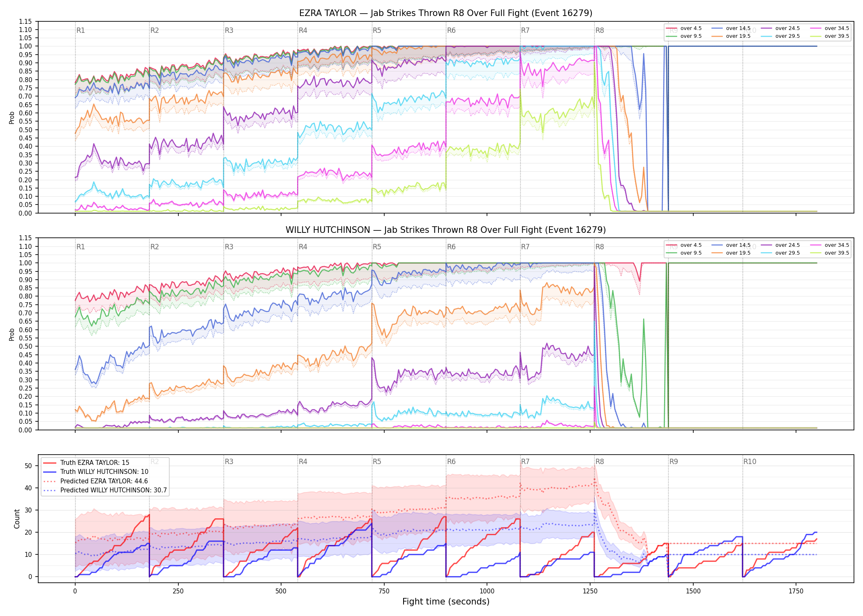Screen dimensions: 863x616
Task: Click the WILLY HUTCHINSON chart title
Action: pos(445,230)
